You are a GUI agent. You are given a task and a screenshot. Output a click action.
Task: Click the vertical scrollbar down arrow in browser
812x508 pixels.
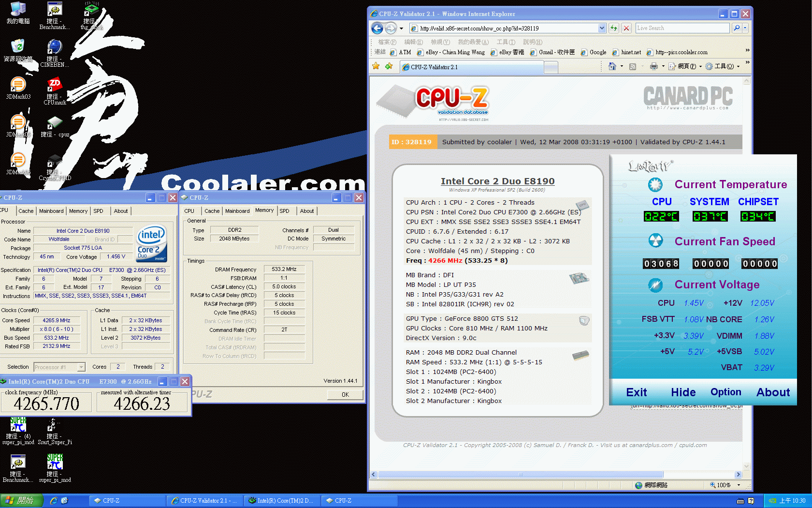[747, 466]
